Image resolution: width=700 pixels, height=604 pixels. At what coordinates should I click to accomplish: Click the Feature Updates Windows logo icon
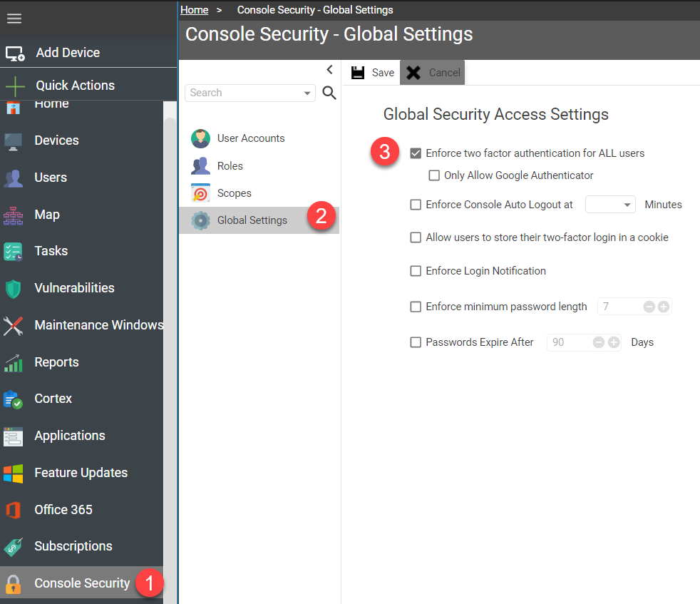(13, 473)
